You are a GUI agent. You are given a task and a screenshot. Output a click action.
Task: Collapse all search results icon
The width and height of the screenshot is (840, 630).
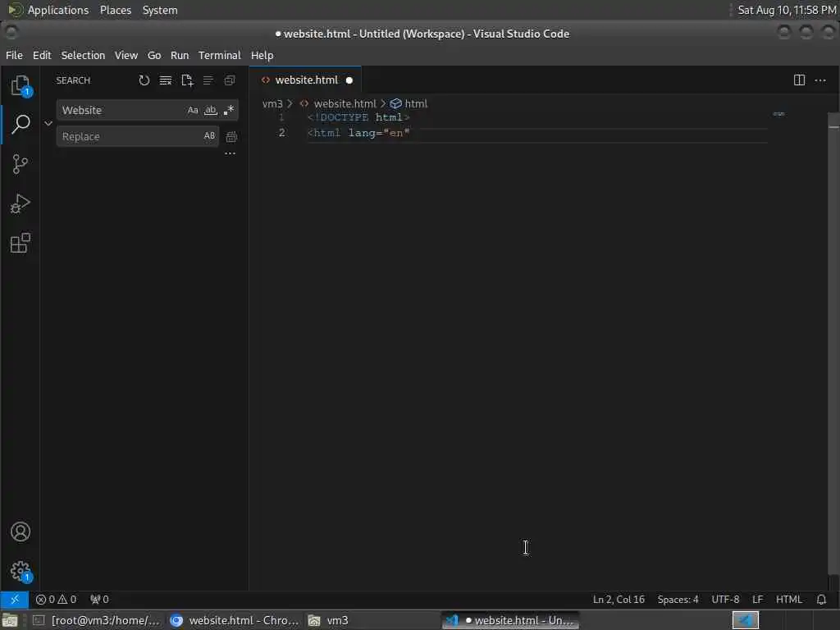click(230, 80)
